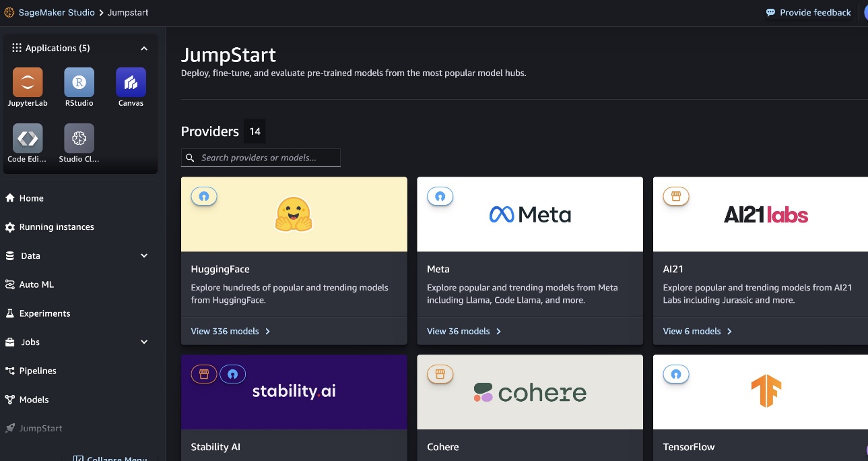868x461 pixels.
Task: Click the Home house icon
Action: click(x=9, y=198)
